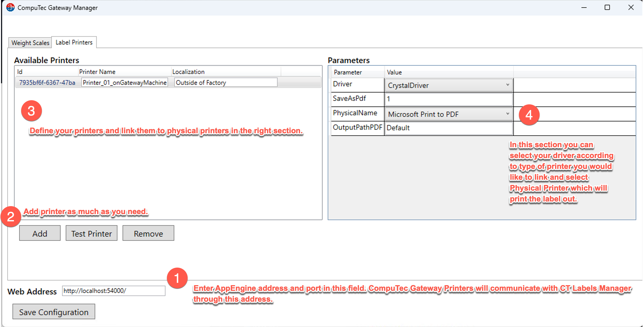Select the Label Printers tab
Viewport: 644px width, 327px height.
tap(74, 42)
